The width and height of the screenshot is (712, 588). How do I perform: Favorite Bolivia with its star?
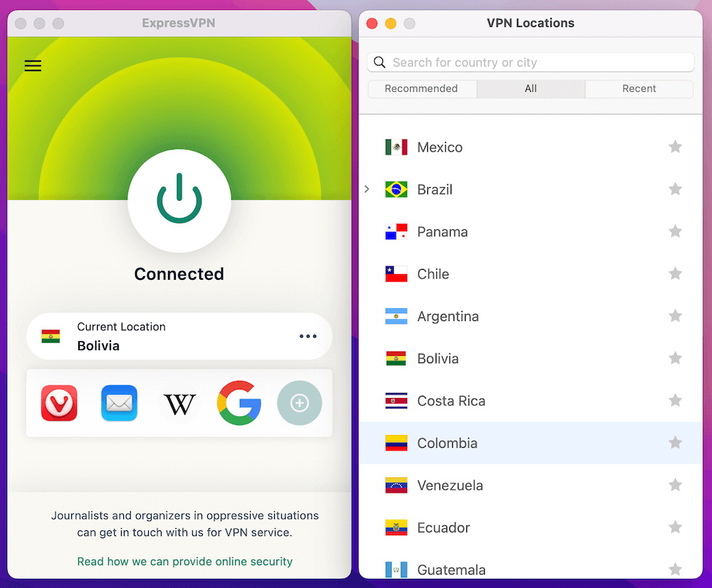pos(675,358)
